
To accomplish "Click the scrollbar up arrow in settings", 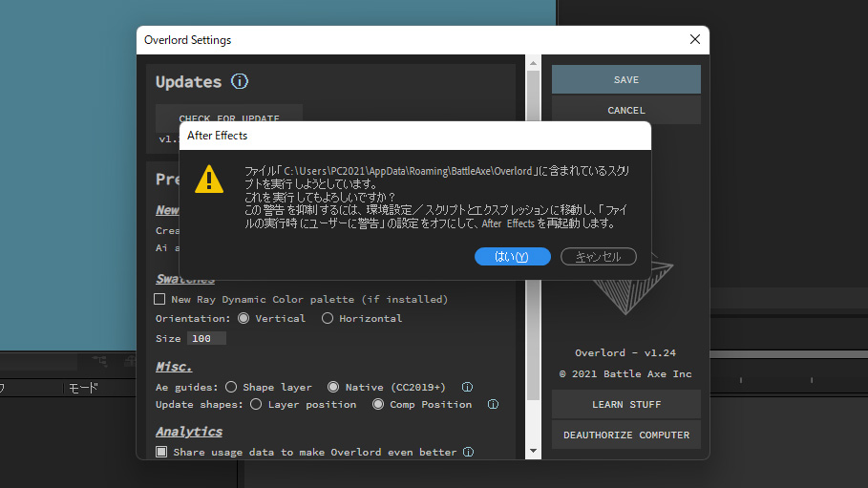I will click(533, 63).
